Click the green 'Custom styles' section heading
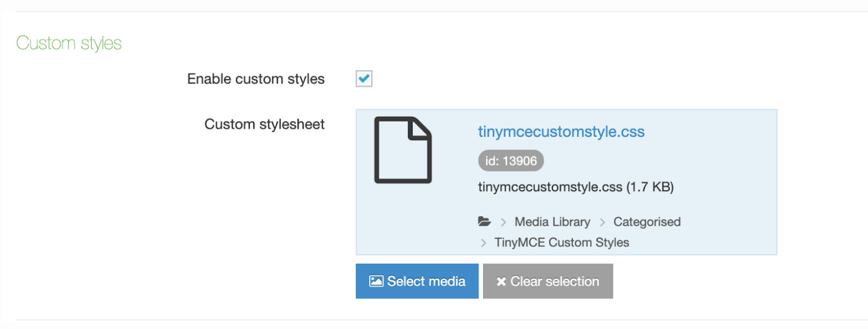This screenshot has height=329, width=868. click(x=69, y=43)
